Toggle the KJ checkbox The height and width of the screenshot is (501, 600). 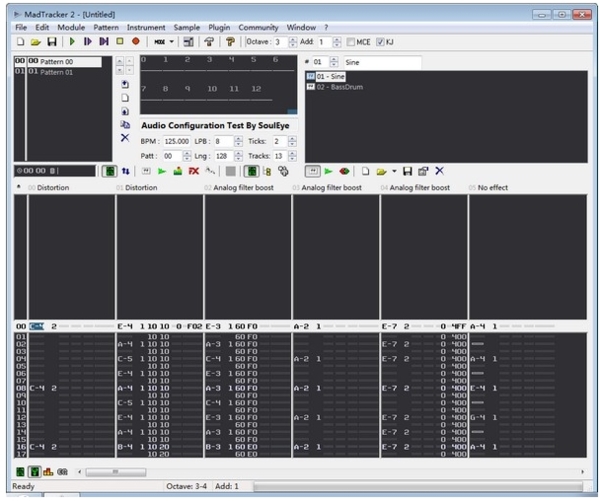379,42
